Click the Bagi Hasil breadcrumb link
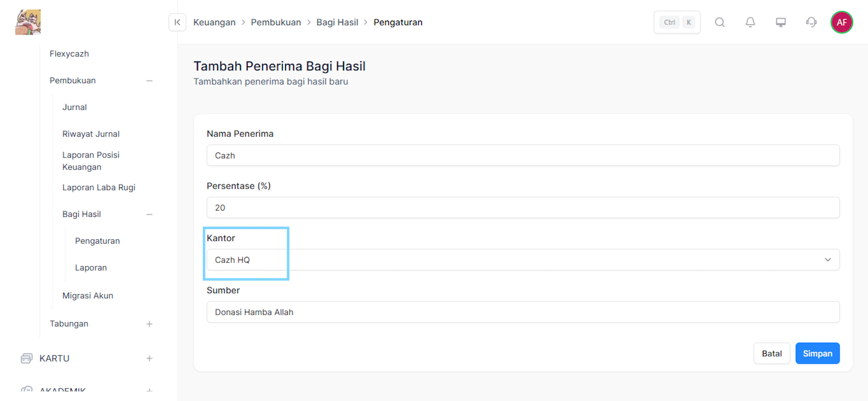The width and height of the screenshot is (868, 401). pyautogui.click(x=337, y=22)
